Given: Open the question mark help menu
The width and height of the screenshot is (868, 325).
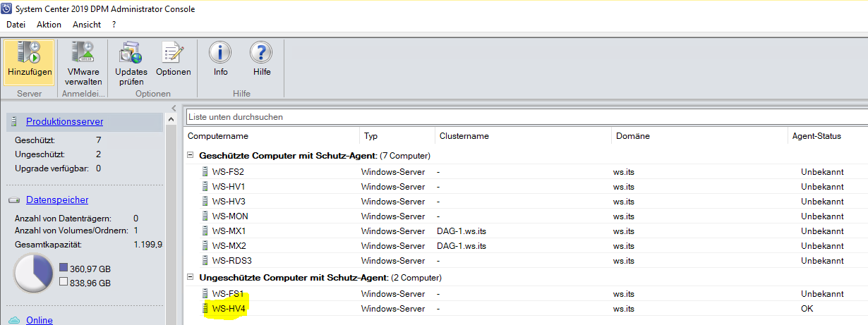Looking at the screenshot, I should point(114,25).
